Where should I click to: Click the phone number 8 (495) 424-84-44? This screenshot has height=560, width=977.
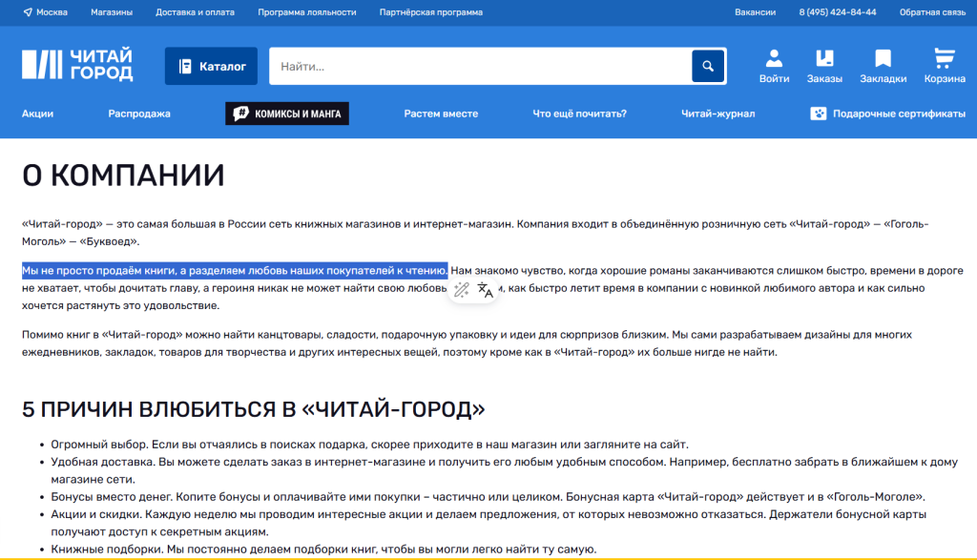click(x=838, y=12)
